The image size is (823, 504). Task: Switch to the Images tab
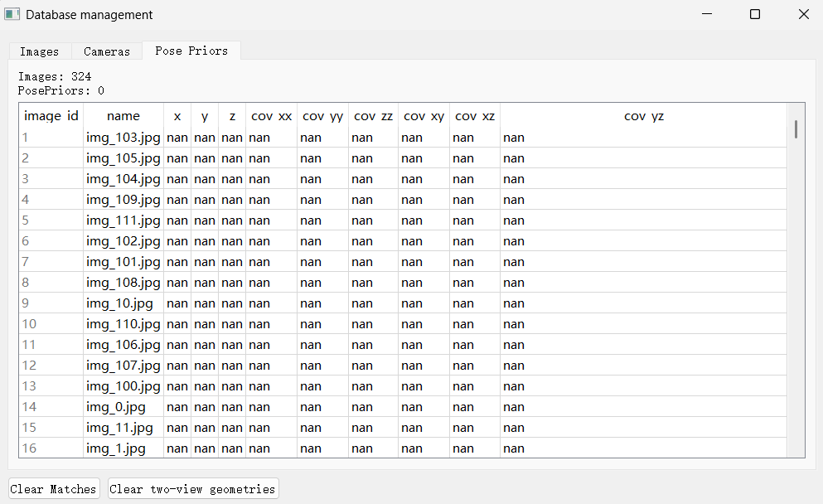[39, 51]
